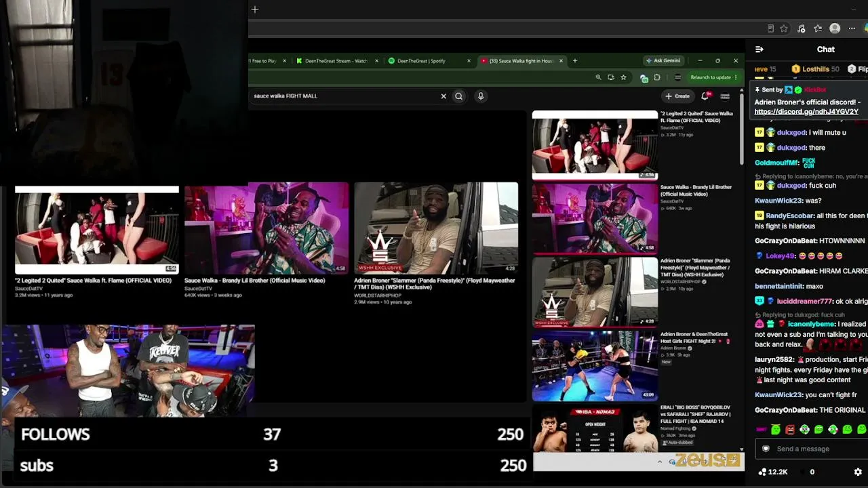Click username GoldmoulfMf in chat

coord(776,163)
